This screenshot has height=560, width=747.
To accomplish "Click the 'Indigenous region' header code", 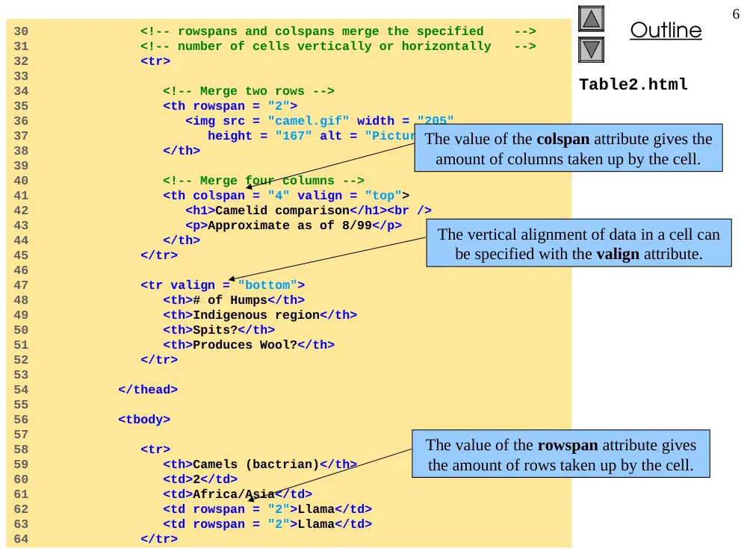I will 260,315.
